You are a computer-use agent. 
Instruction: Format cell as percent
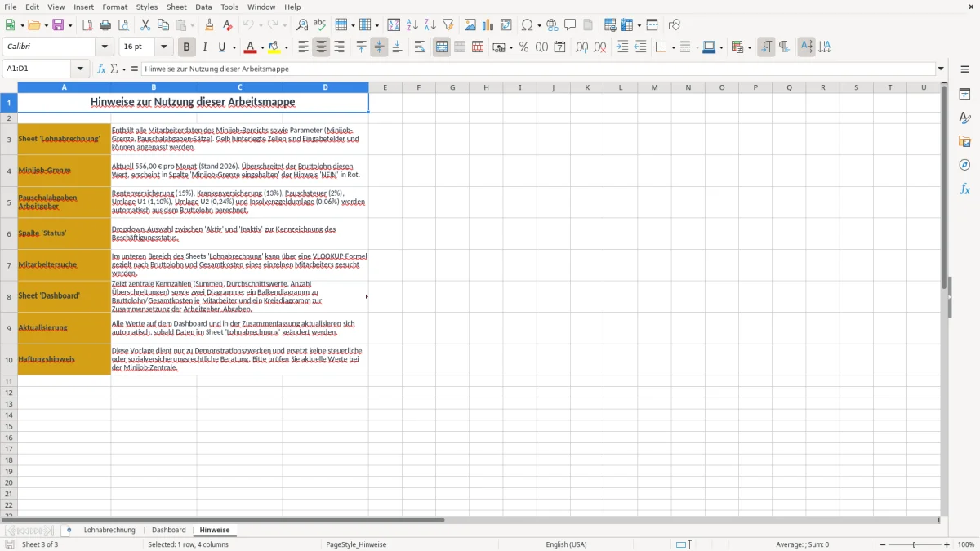tap(524, 47)
